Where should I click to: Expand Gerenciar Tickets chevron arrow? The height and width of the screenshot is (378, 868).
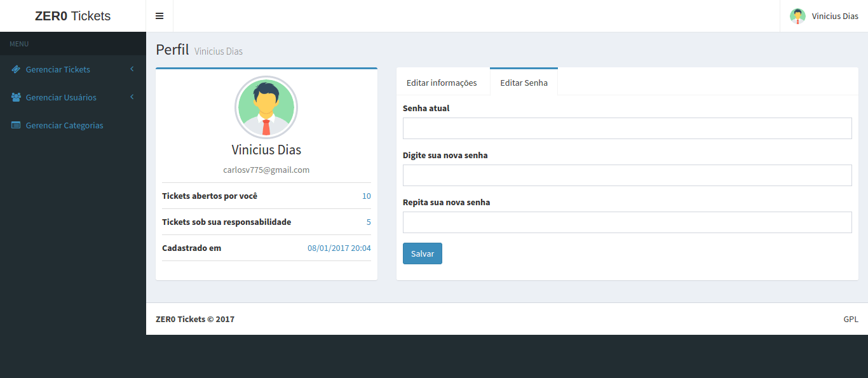coord(132,69)
